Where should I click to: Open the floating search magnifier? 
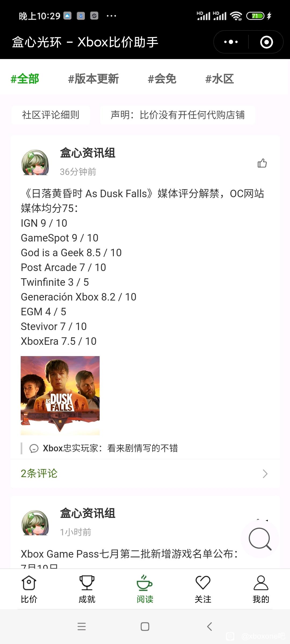tap(260, 539)
